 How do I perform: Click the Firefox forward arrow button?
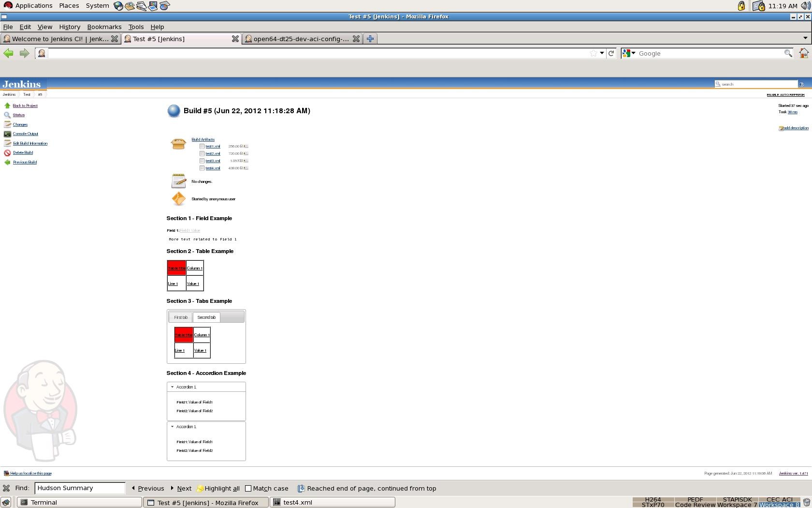pyautogui.click(x=24, y=53)
